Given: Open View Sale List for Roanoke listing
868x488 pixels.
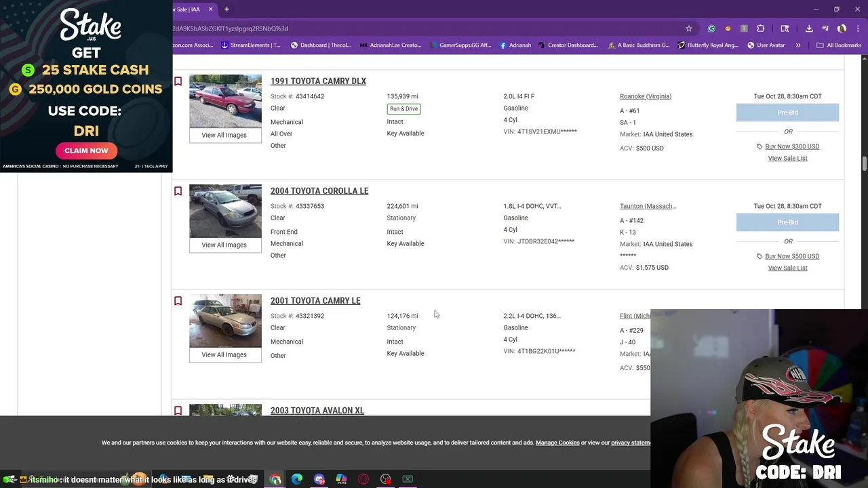Looking at the screenshot, I should [788, 159].
